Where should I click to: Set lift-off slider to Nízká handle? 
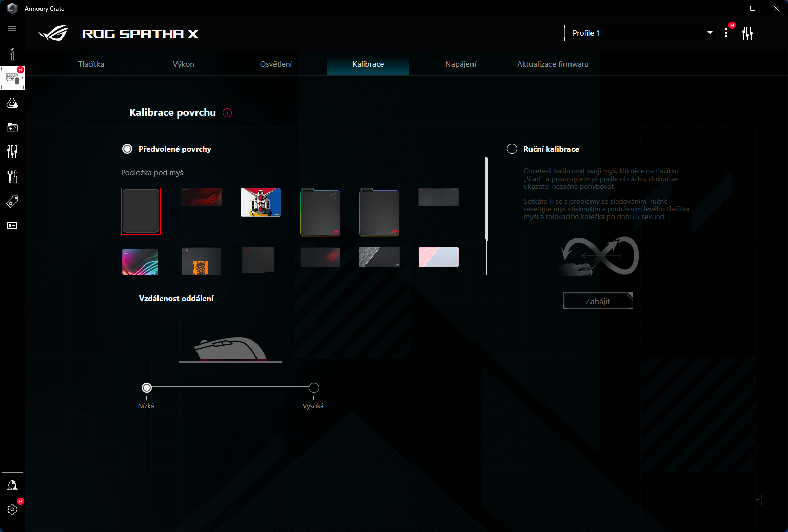click(147, 388)
